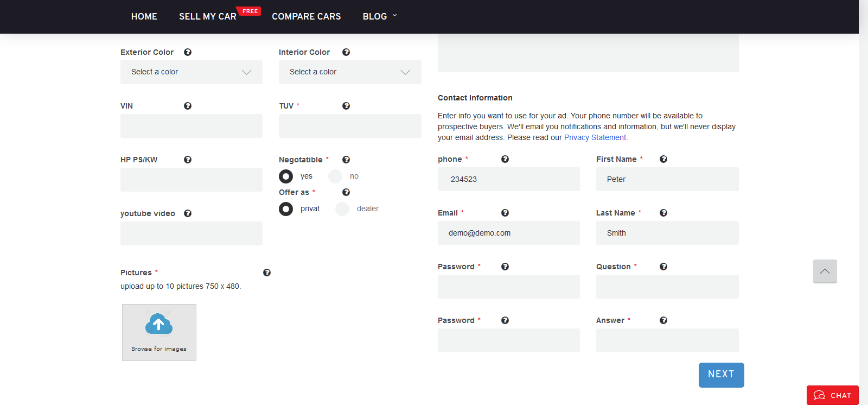Open the Privacy Statement link
868x405 pixels.
point(595,137)
